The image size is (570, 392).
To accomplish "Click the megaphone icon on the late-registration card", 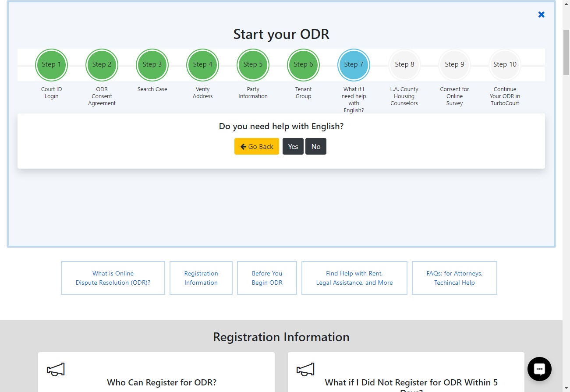I will 305,369.
